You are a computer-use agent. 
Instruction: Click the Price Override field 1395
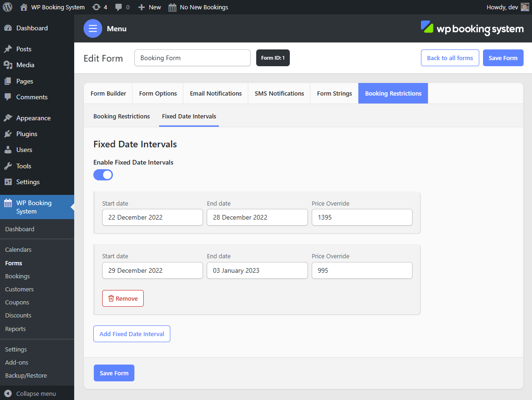pyautogui.click(x=362, y=217)
